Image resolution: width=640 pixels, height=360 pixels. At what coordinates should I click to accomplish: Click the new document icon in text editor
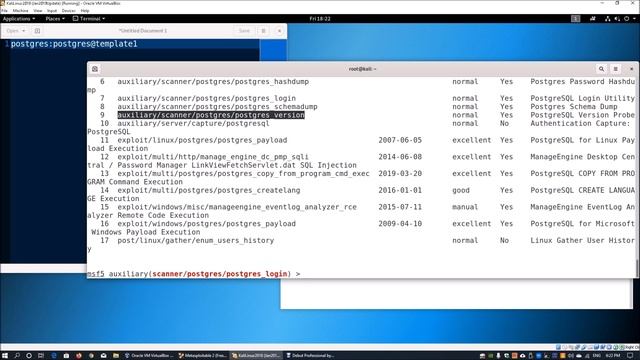point(37,31)
